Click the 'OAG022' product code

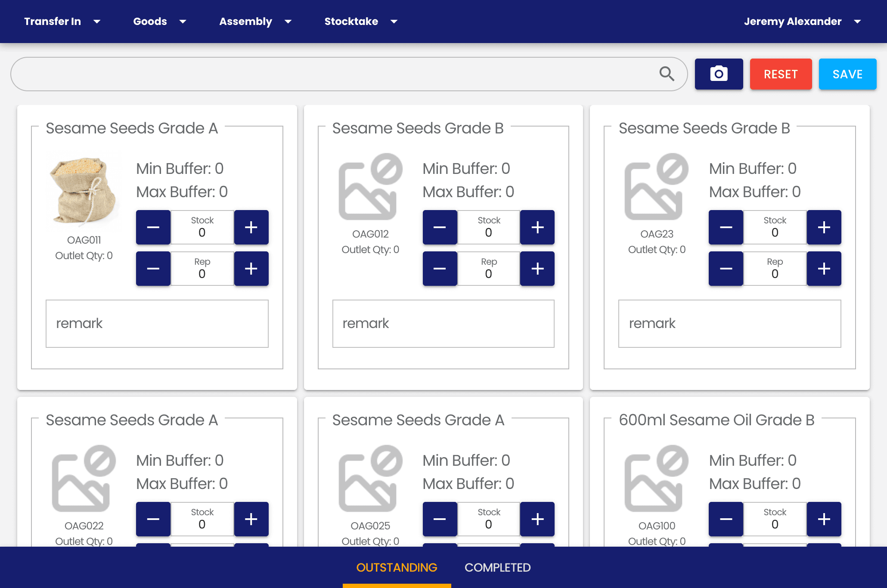[84, 526]
